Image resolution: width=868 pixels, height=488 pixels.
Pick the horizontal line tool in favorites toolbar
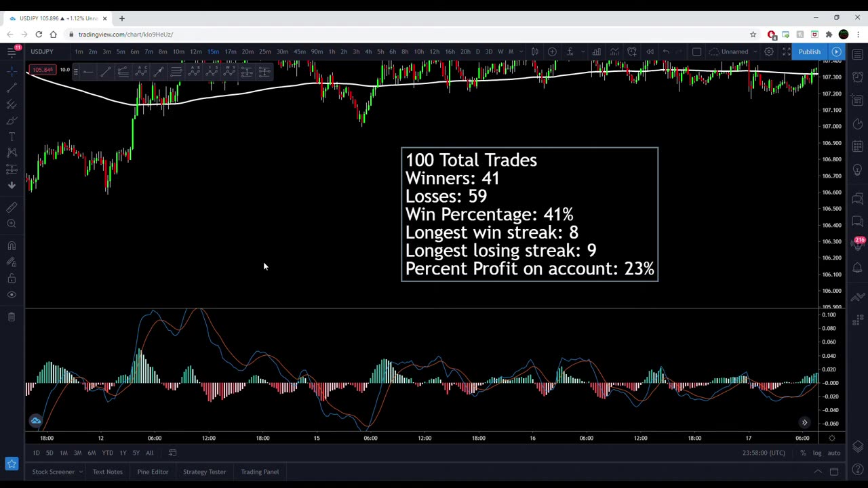tap(88, 71)
